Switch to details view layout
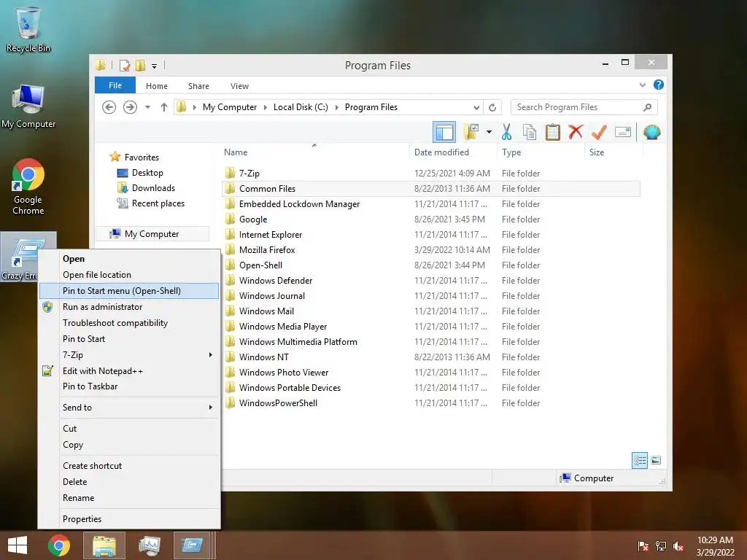Viewport: 747px width, 560px height. coord(639,461)
